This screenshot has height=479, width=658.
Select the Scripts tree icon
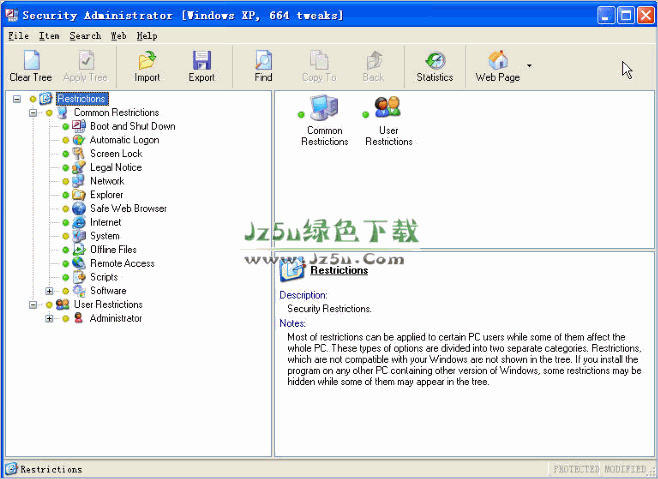click(x=79, y=277)
